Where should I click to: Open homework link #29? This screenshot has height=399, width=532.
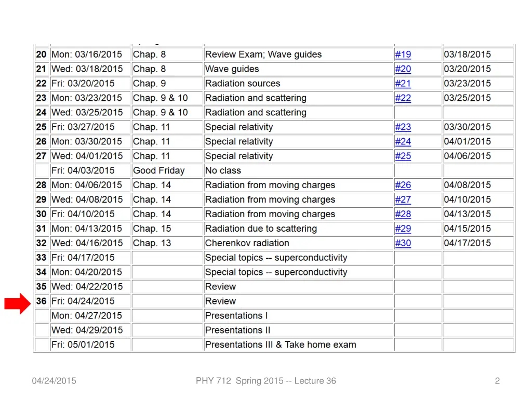(403, 229)
